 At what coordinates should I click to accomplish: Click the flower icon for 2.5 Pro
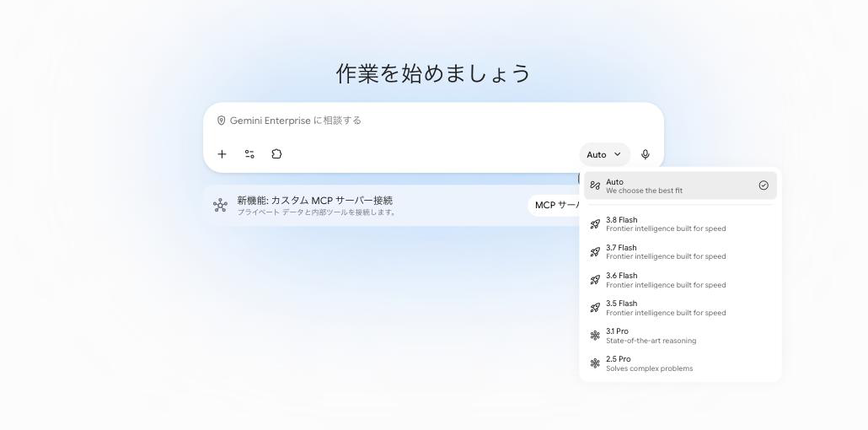tap(595, 363)
